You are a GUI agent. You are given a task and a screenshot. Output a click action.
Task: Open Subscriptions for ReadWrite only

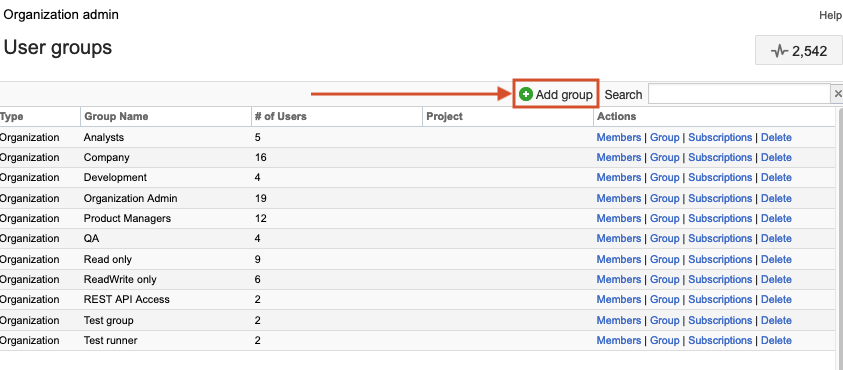pyautogui.click(x=720, y=279)
